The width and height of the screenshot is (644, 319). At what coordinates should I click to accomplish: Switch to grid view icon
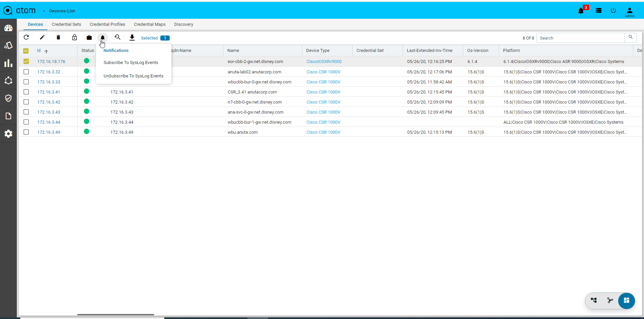tap(627, 301)
